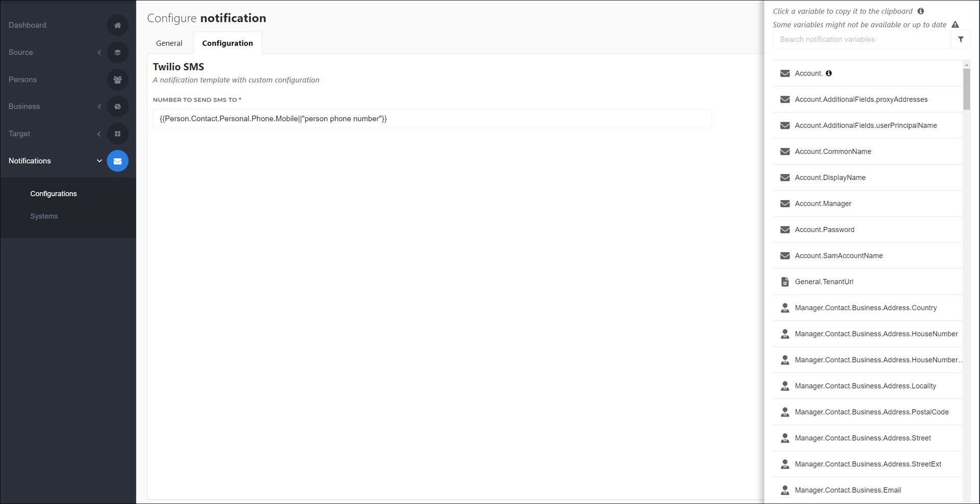Click the Number to send SMS to field
The image size is (980, 504).
click(x=432, y=119)
